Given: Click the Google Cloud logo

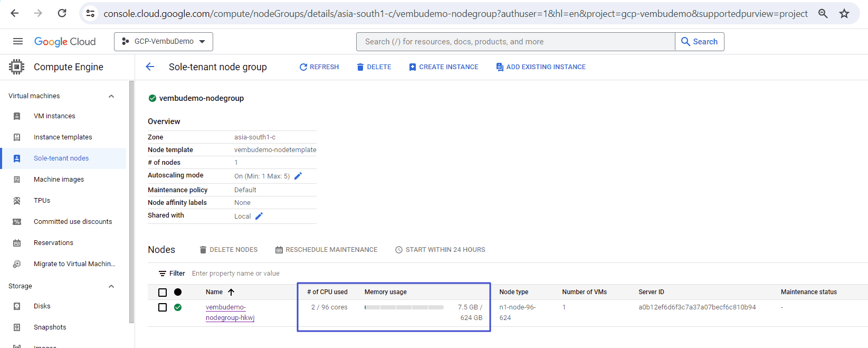Looking at the screenshot, I should [65, 41].
